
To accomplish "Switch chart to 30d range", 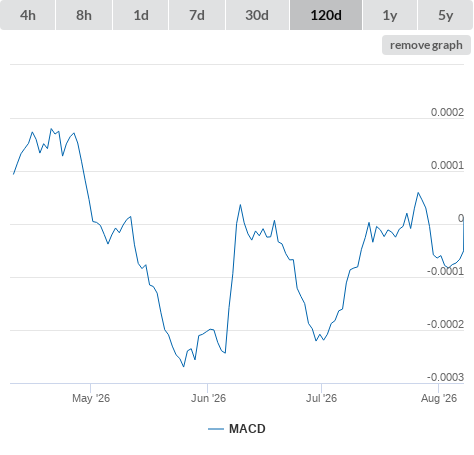I will [257, 15].
